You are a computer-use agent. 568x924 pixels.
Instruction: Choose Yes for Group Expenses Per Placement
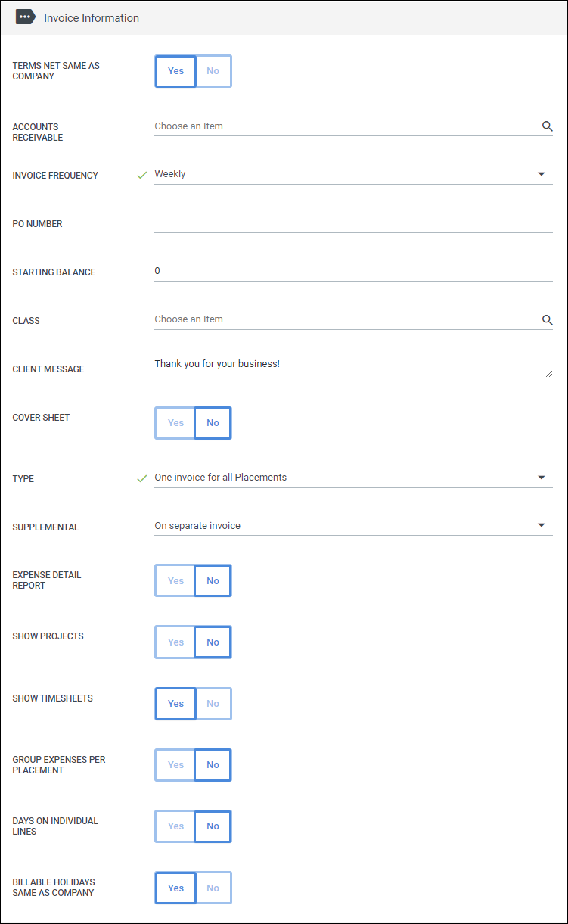[x=175, y=765]
